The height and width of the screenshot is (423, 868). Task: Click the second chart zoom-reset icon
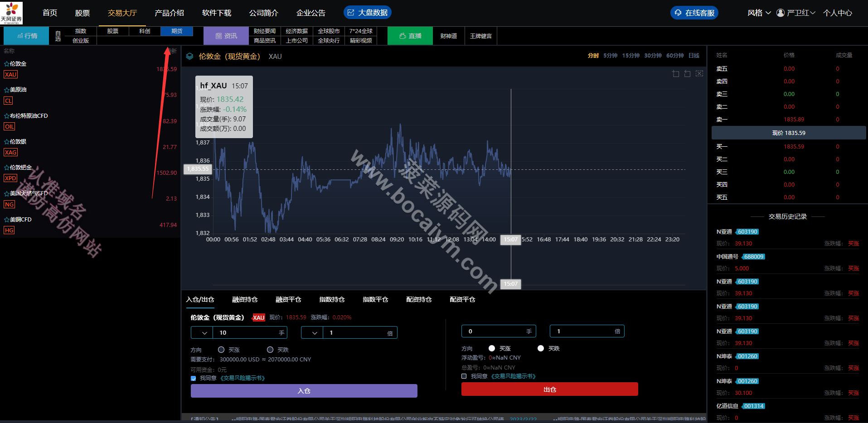687,73
